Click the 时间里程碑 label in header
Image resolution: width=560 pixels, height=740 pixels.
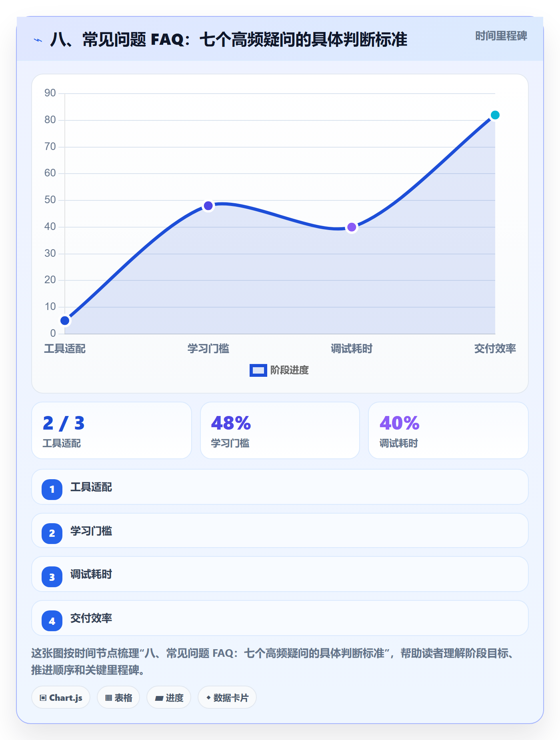[x=501, y=36]
